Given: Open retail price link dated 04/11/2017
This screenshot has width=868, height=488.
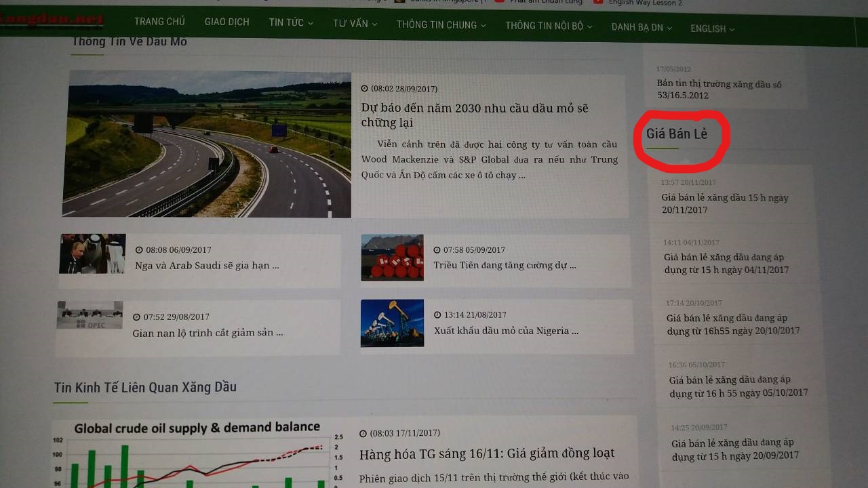Looking at the screenshot, I should [x=726, y=264].
